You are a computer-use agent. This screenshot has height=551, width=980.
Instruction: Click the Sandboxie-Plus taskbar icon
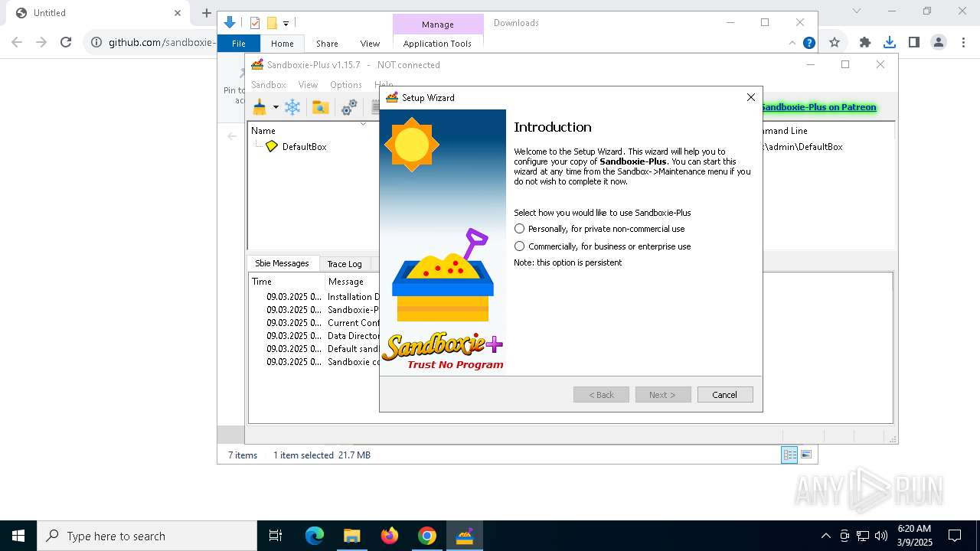[465, 536]
